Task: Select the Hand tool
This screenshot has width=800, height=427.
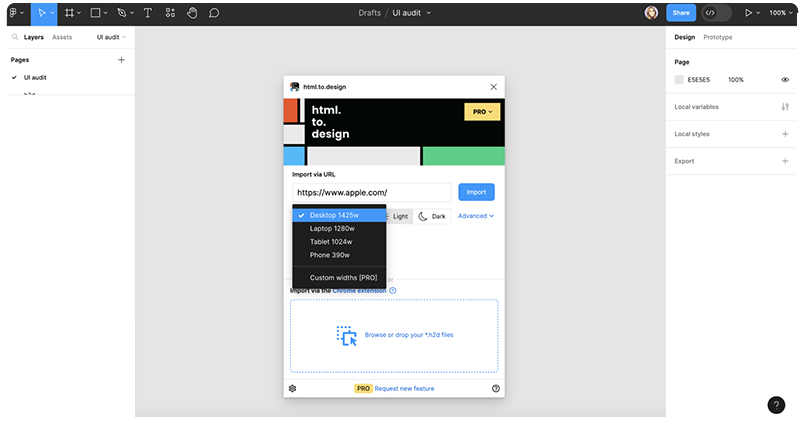Action: tap(192, 13)
